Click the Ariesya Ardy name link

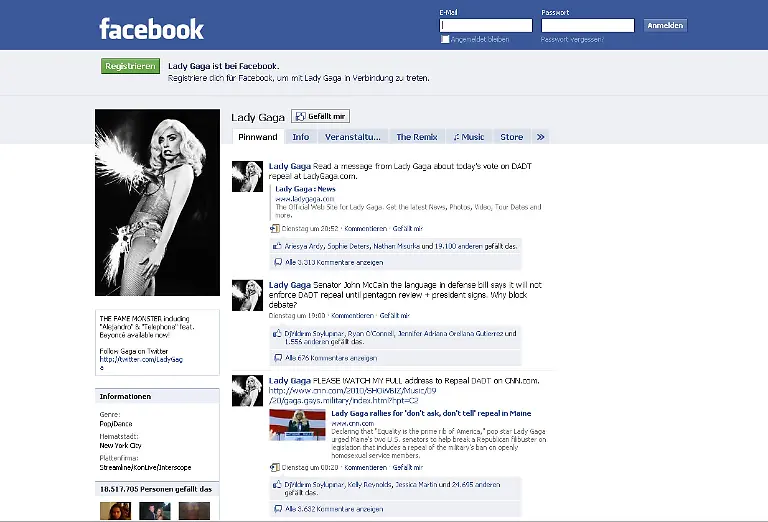(304, 246)
